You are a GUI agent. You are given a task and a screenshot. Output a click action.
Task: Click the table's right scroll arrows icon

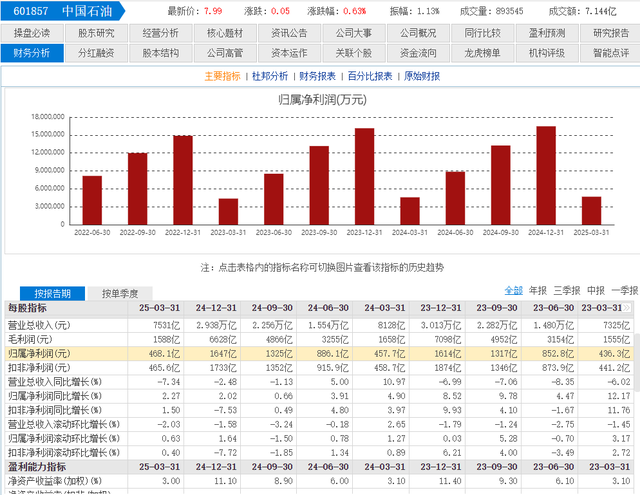pos(627,308)
